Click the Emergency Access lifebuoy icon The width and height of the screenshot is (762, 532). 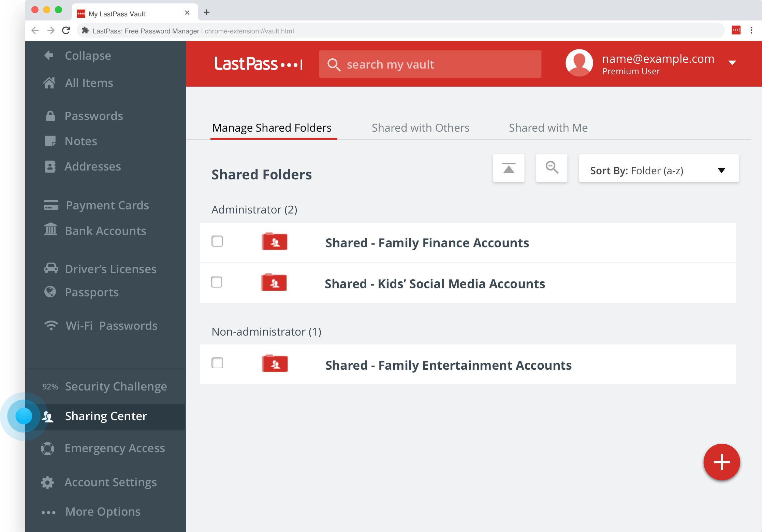tap(47, 448)
